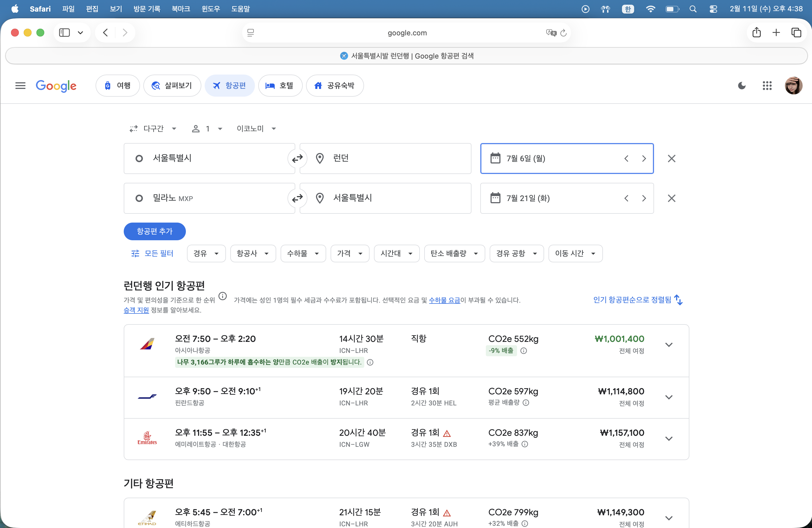
Task: Click the dark mode moon icon
Action: pyautogui.click(x=741, y=86)
